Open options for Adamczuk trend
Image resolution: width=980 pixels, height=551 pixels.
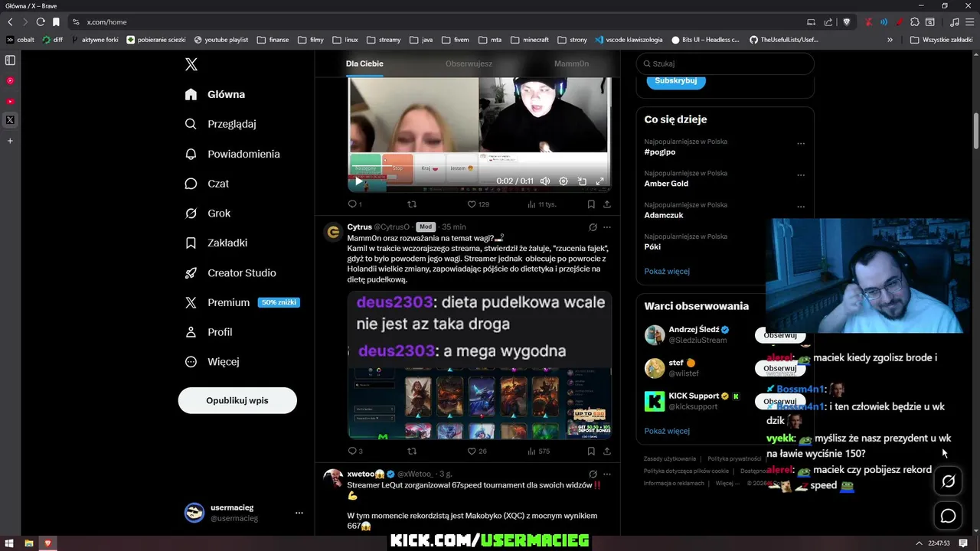click(x=801, y=207)
